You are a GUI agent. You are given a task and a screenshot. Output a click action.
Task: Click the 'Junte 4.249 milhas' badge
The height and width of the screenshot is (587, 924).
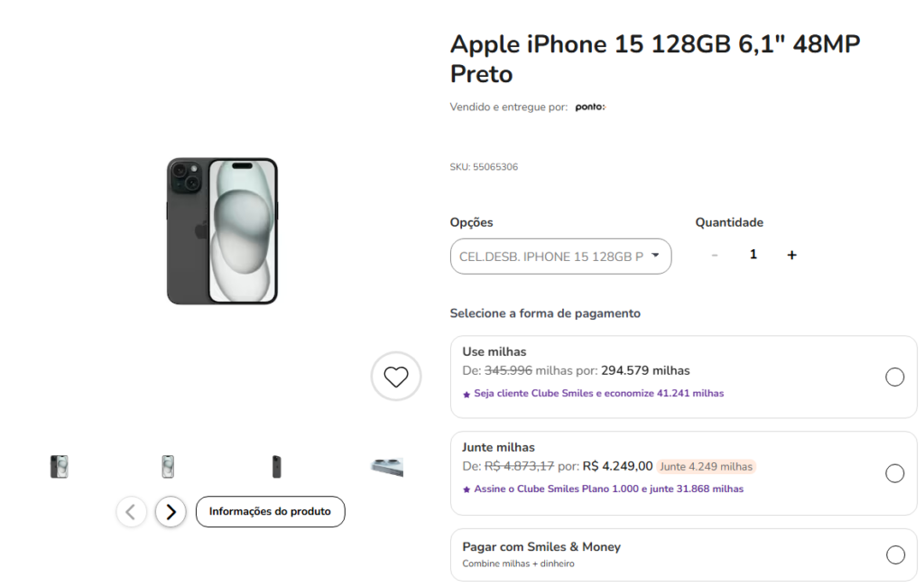[706, 467]
